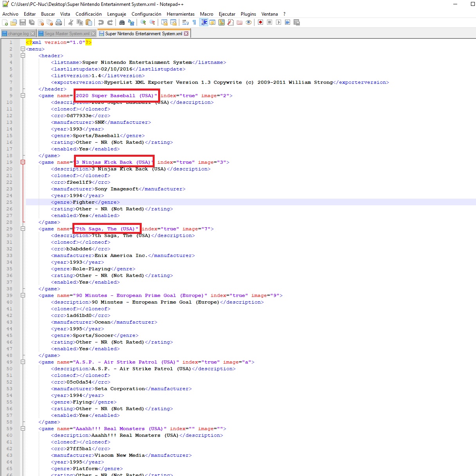Click the Save recorded macro icon
The height and width of the screenshot is (476, 476).
296,22
